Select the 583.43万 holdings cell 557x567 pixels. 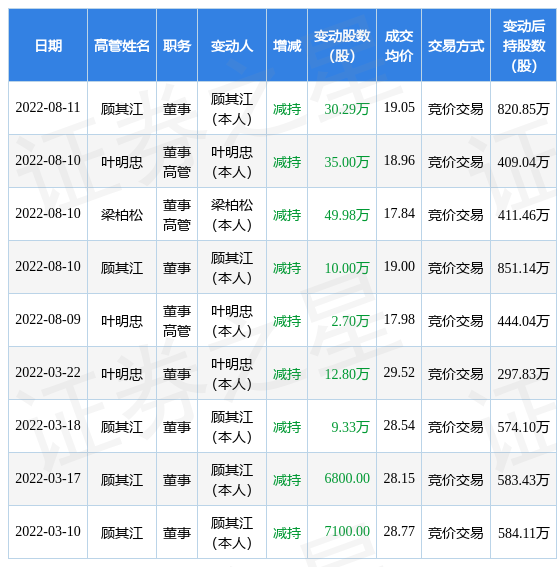(523, 480)
